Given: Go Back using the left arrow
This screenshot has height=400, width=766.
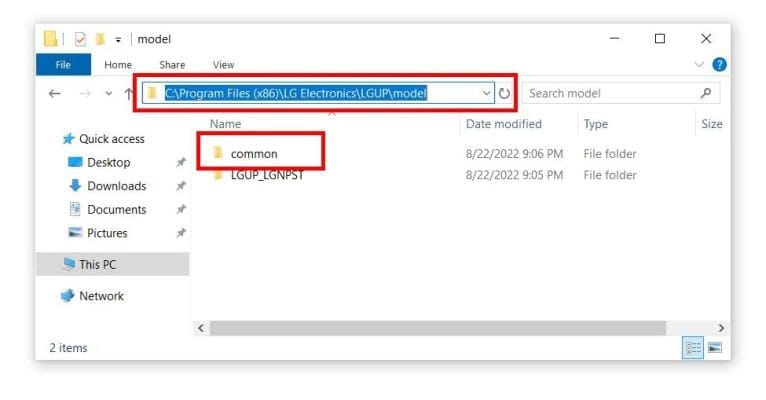Looking at the screenshot, I should (55, 93).
